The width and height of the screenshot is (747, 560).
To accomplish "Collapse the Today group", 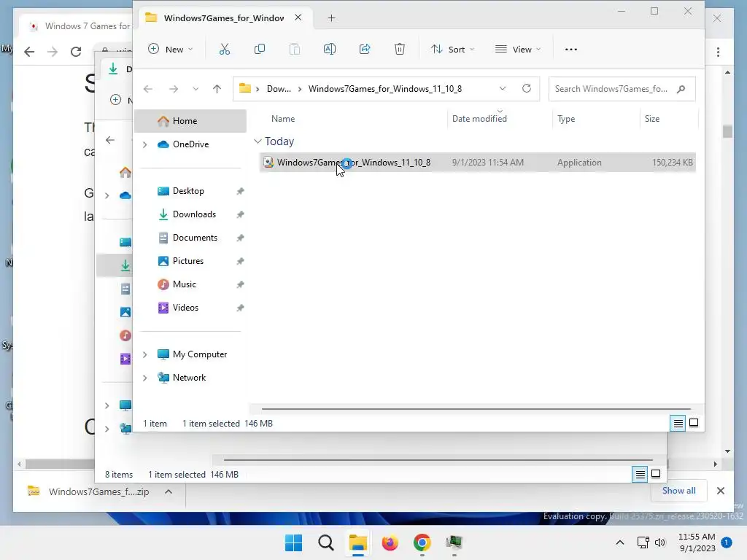I will click(x=258, y=141).
